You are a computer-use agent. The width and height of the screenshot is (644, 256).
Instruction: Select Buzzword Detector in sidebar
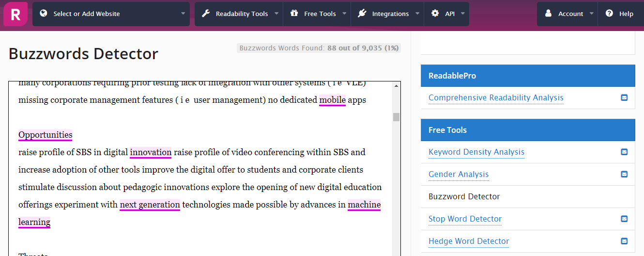point(464,196)
